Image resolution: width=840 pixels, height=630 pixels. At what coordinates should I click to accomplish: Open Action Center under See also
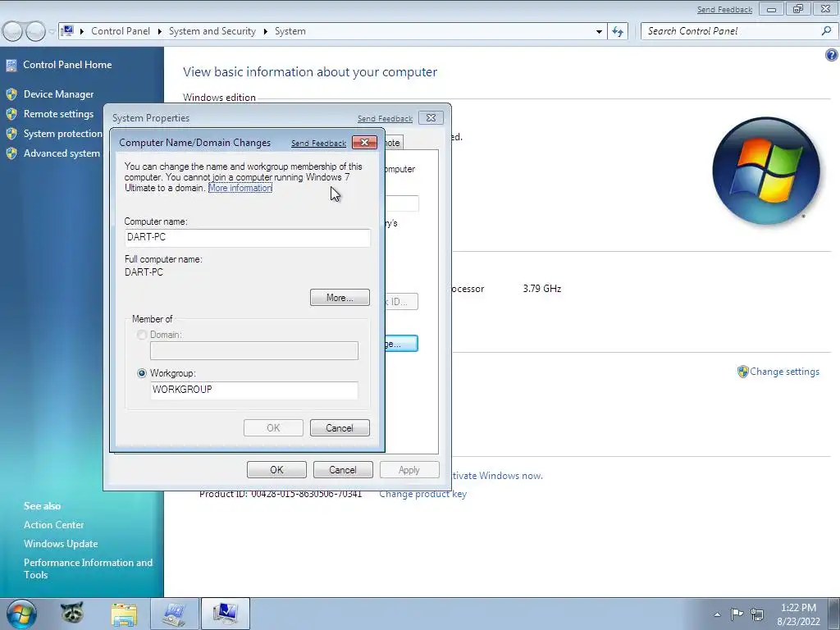[x=53, y=525]
